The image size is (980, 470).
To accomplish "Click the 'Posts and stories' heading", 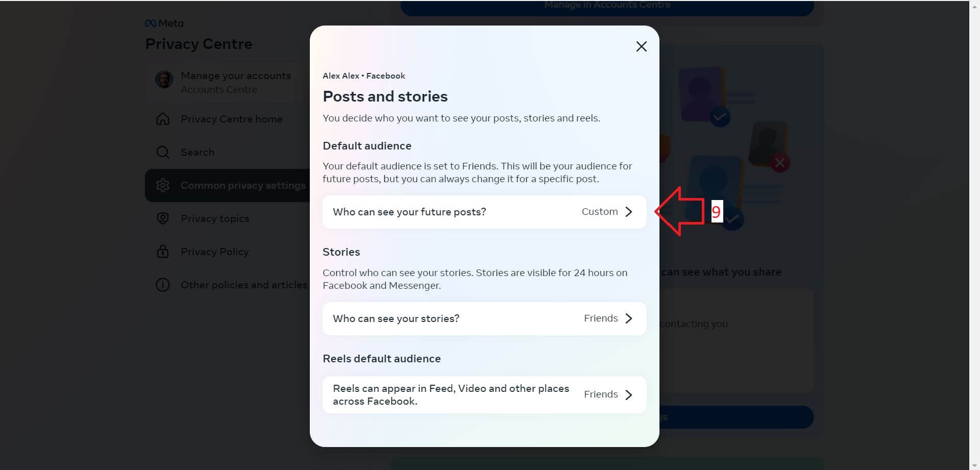I will (x=385, y=96).
